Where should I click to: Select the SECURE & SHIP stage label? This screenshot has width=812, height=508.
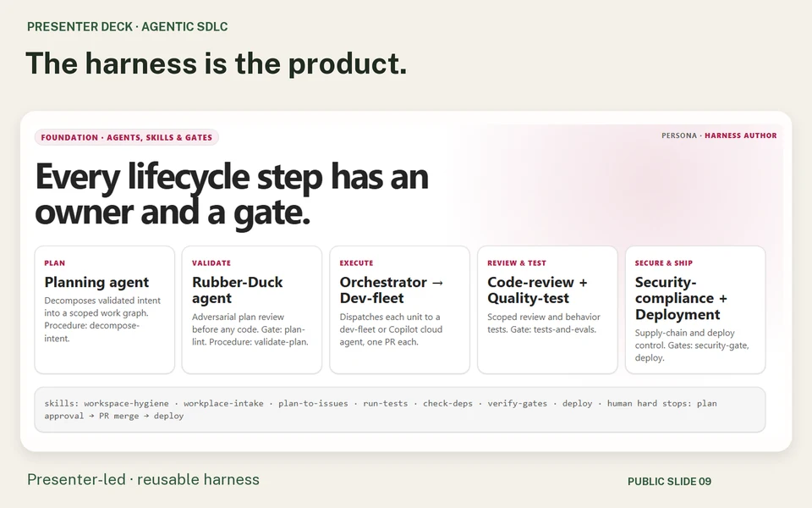coord(663,263)
